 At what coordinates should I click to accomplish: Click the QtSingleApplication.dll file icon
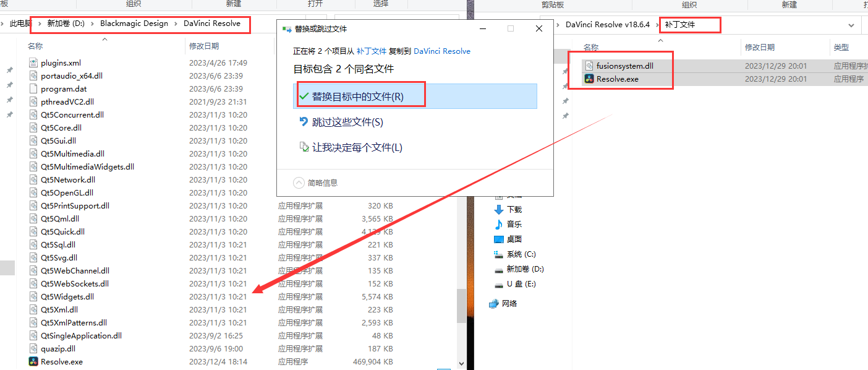[34, 335]
